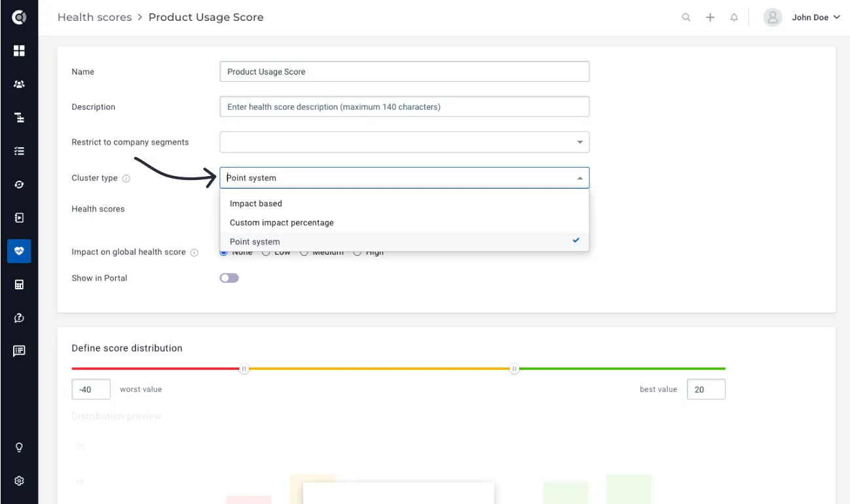The height and width of the screenshot is (504, 850).
Task: Open settings gear in the sidebar
Action: 19,480
